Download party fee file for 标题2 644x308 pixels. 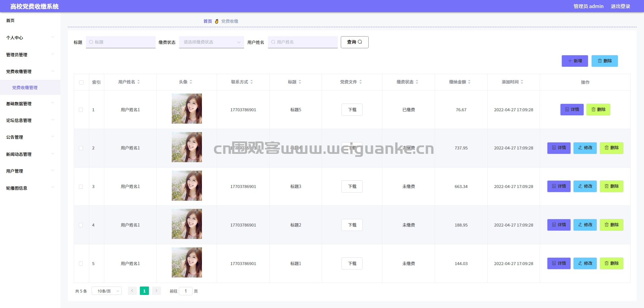[x=352, y=225]
